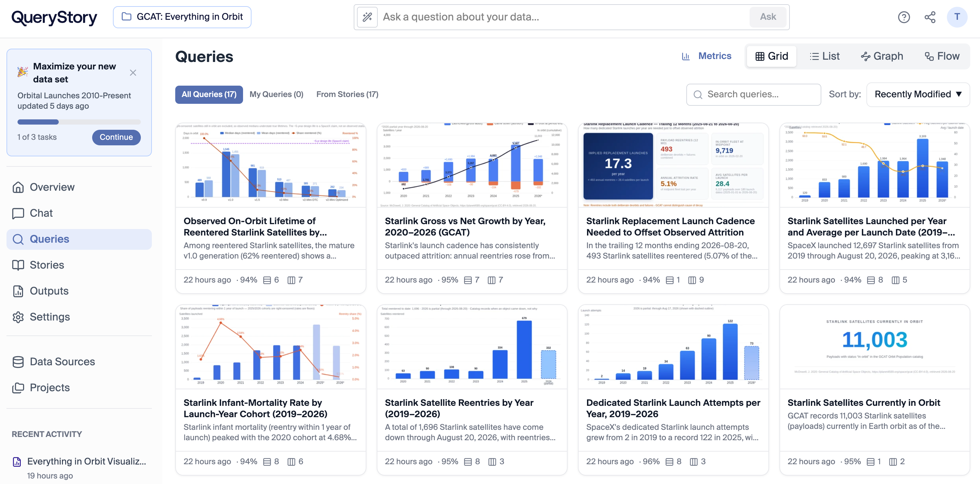Open the GCAT: Everything in Orbit project selector
The width and height of the screenshot is (980, 484).
pyautogui.click(x=182, y=17)
